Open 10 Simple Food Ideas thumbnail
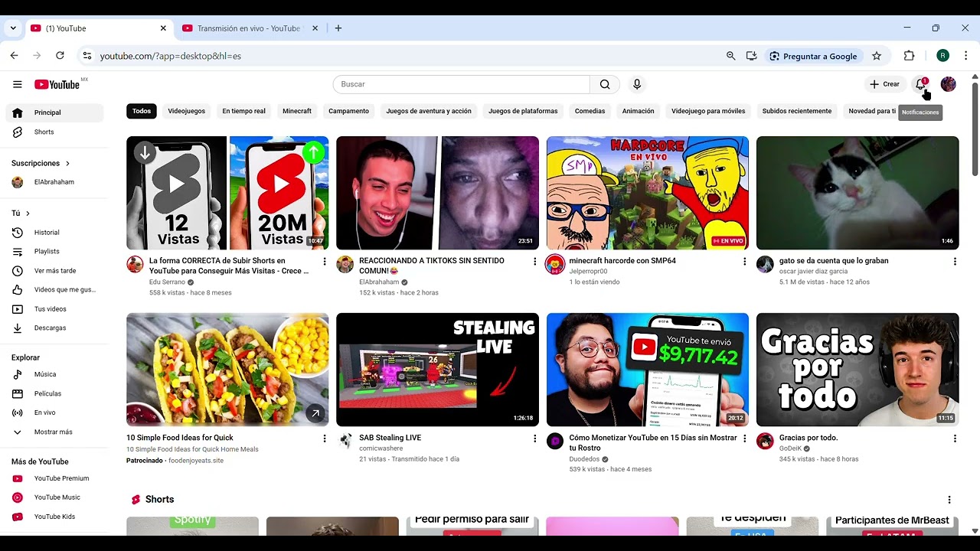The height and width of the screenshot is (551, 980). 227,370
